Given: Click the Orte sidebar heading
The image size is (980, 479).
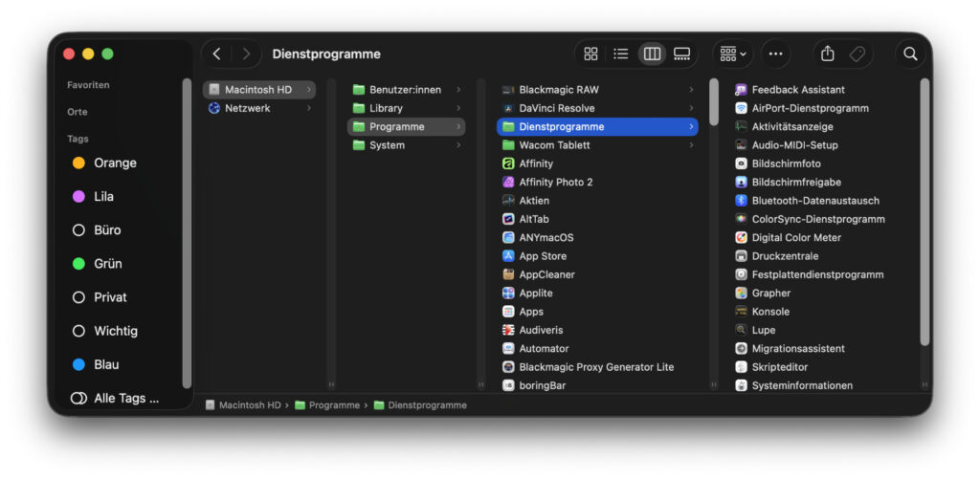Looking at the screenshot, I should point(78,112).
